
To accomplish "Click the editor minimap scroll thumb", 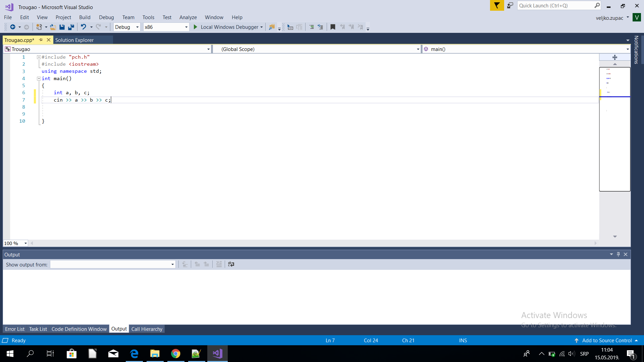I will (615, 129).
